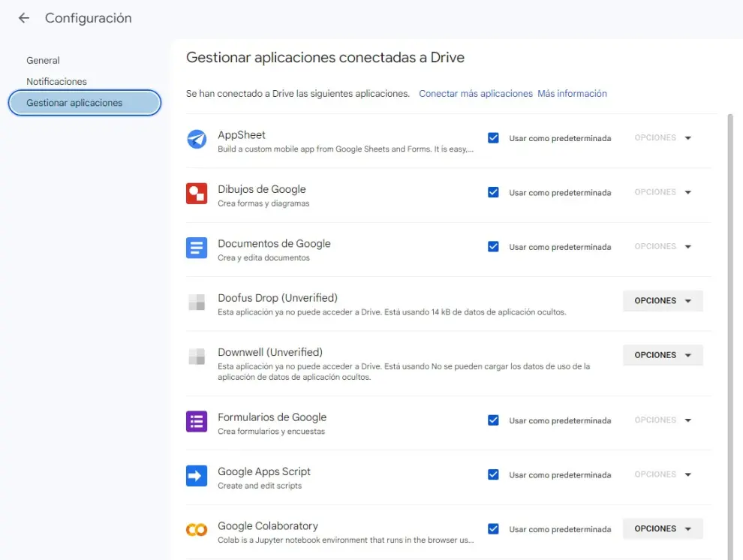Click the Google Apps Script arrow icon
Image resolution: width=743 pixels, height=560 pixels.
click(197, 475)
